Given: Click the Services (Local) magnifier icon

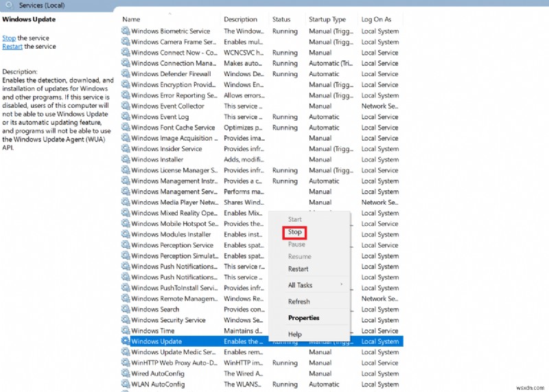Looking at the screenshot, I should (x=10, y=5).
